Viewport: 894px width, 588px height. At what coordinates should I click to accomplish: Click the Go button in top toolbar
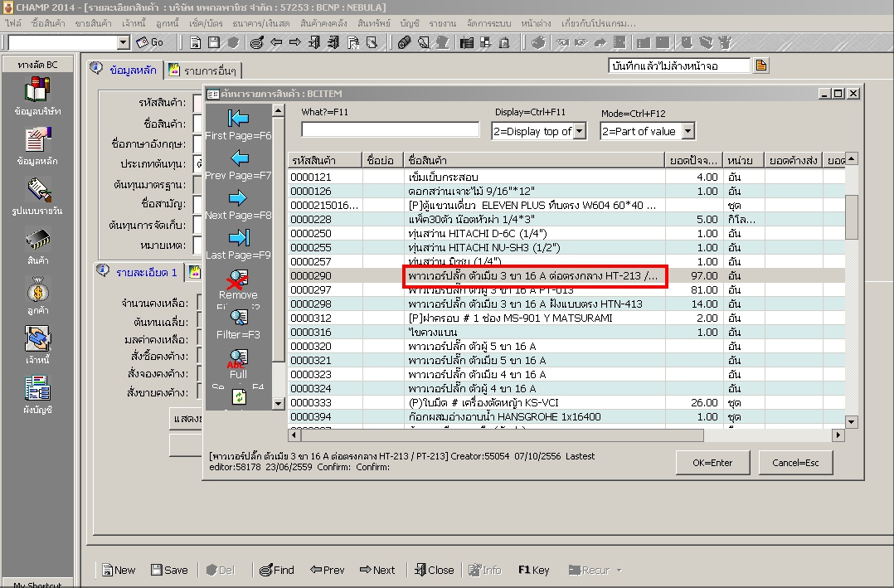coord(150,43)
